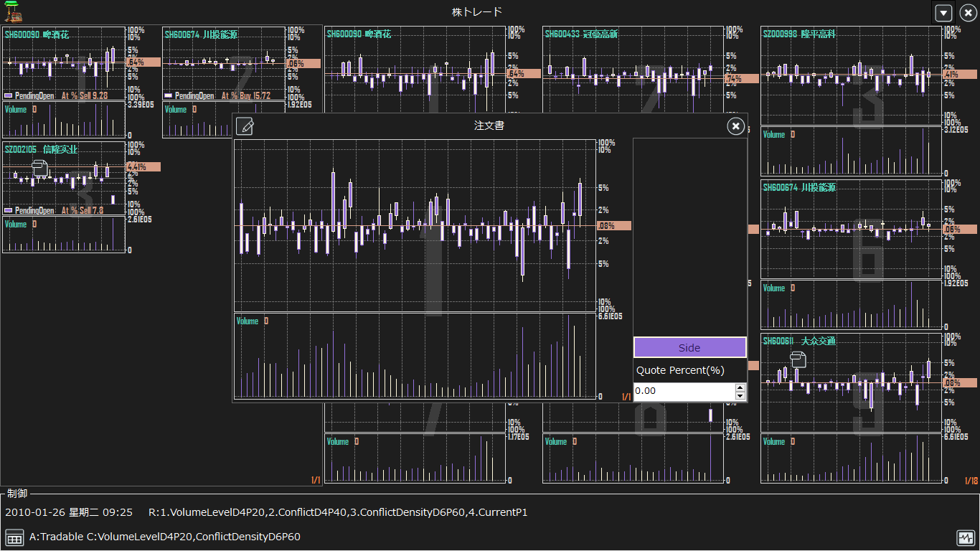Image resolution: width=980 pixels, height=551 pixels.
Task: Click the order document icon on SZ002105 chart
Action: click(41, 169)
